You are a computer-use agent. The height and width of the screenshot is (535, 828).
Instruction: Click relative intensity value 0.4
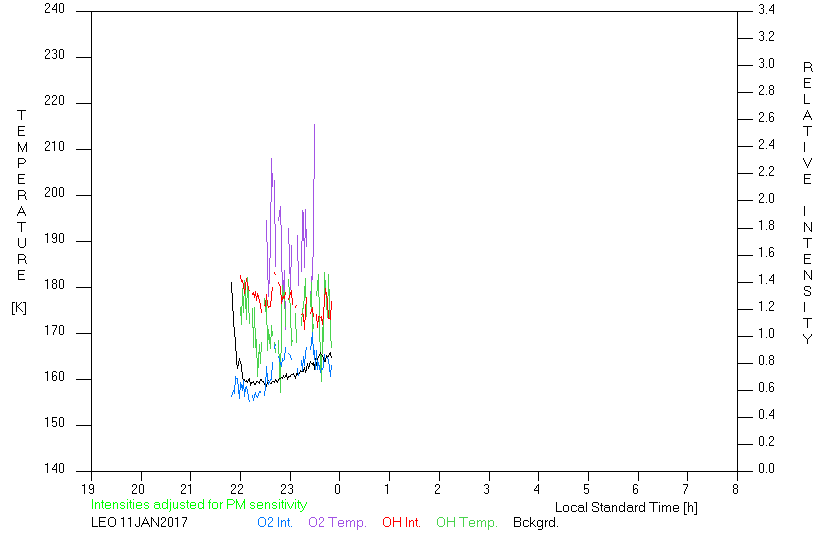tap(766, 414)
